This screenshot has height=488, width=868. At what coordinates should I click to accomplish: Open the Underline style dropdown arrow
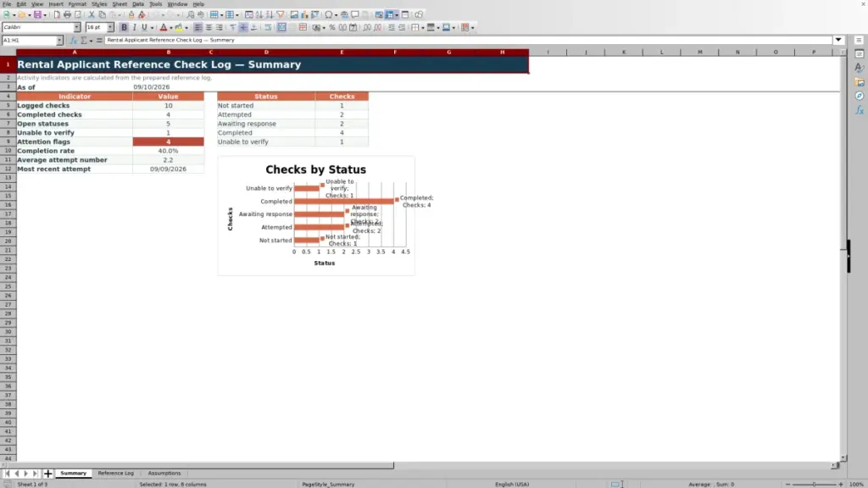coord(153,28)
